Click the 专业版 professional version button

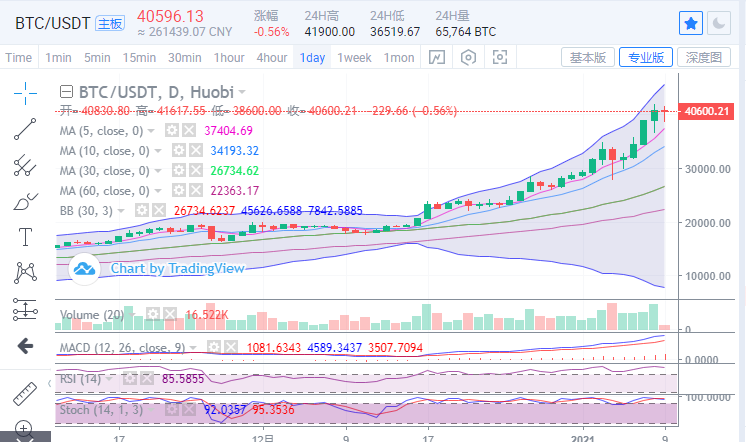(x=646, y=58)
